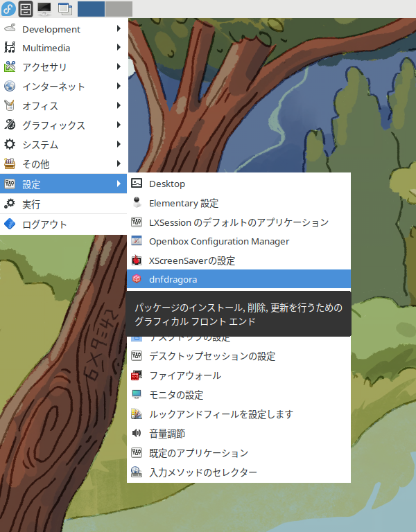Click the 設定 mixer icon
Screen dimensions: 416x532
click(x=10, y=184)
